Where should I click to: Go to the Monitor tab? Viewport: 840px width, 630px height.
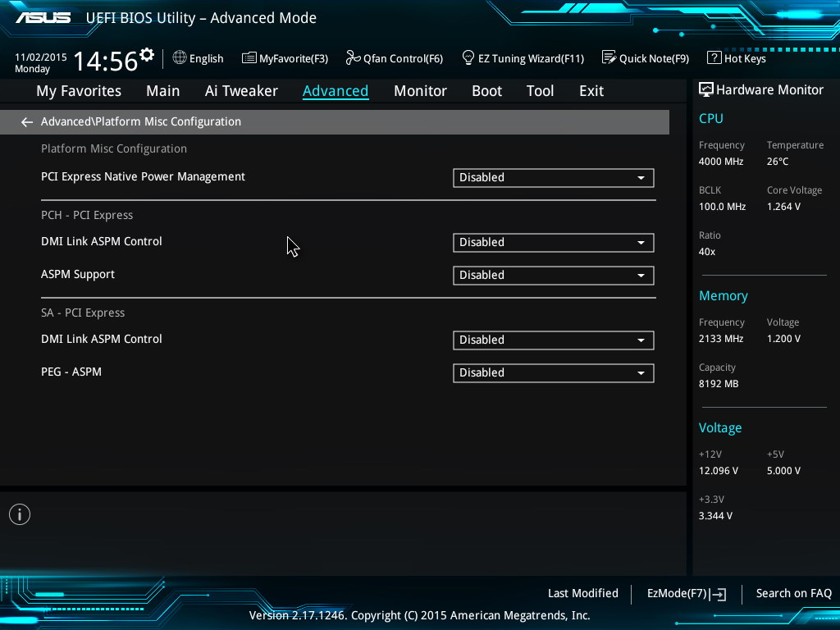(420, 91)
